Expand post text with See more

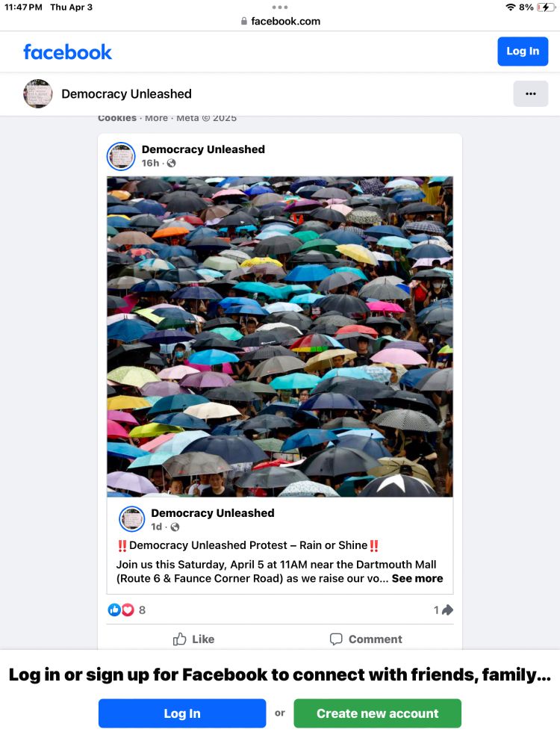click(x=417, y=578)
